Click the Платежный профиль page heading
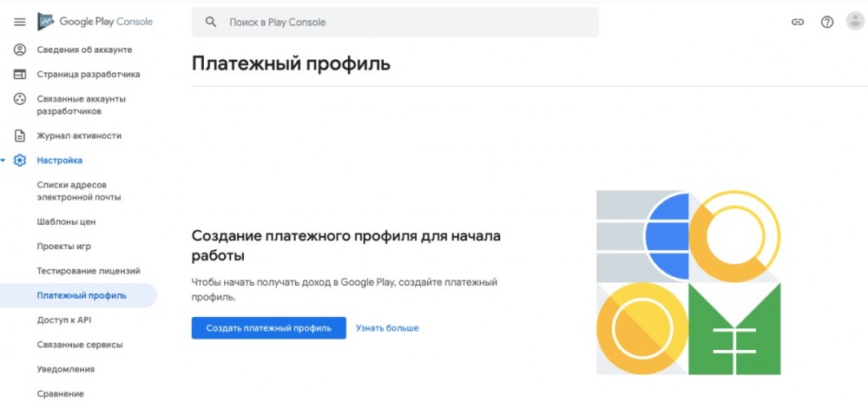 coord(291,63)
